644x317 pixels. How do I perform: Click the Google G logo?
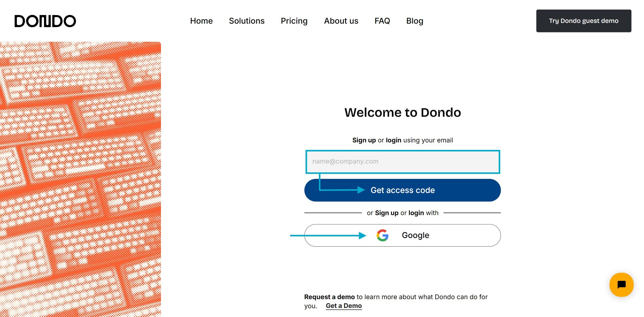click(x=382, y=235)
